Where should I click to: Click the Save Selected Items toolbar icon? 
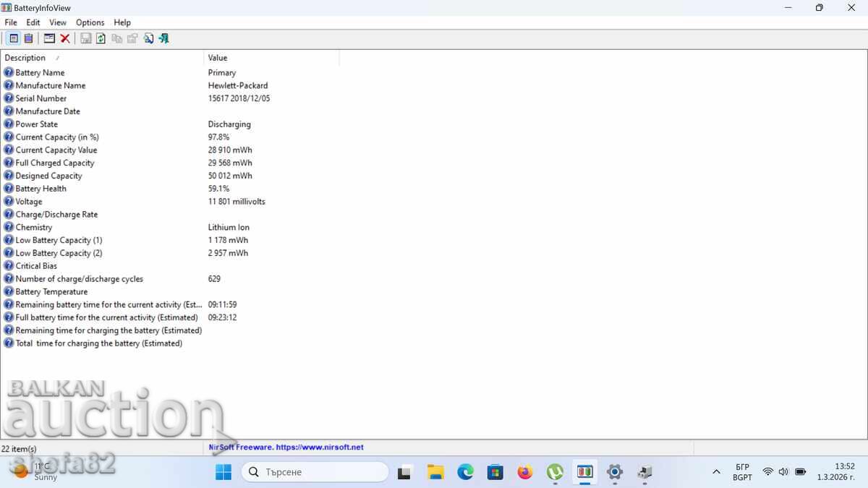[x=85, y=38]
